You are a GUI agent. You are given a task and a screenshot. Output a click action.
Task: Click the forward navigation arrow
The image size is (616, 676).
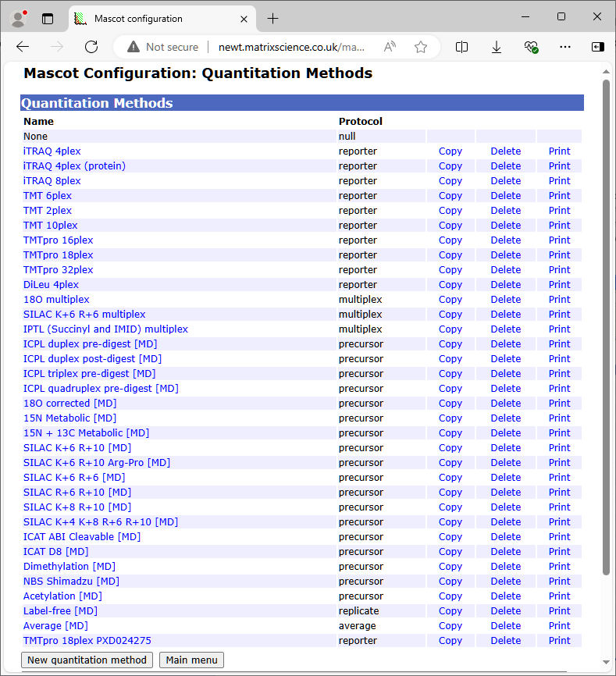click(x=57, y=47)
